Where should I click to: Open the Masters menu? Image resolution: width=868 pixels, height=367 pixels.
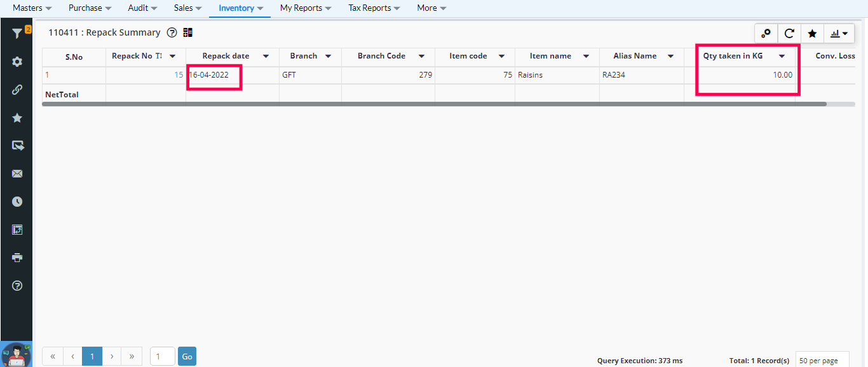[32, 8]
